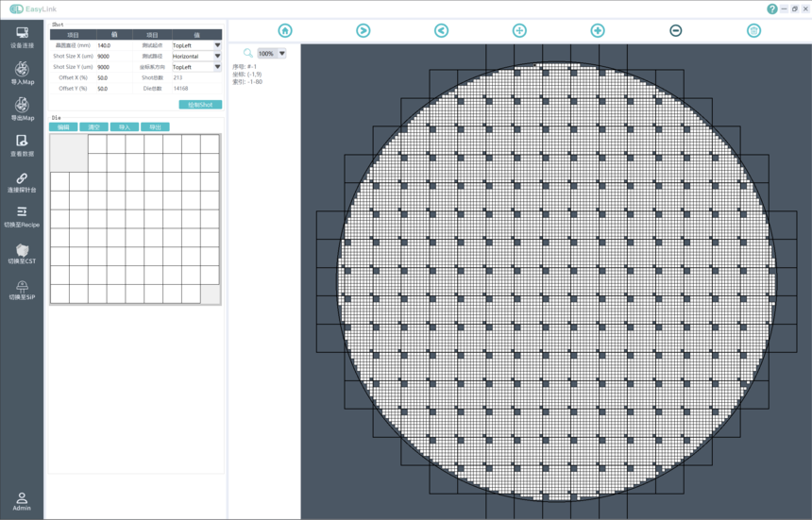The width and height of the screenshot is (812, 520).
Task: Click the trash delete icon in toolbar
Action: click(754, 30)
